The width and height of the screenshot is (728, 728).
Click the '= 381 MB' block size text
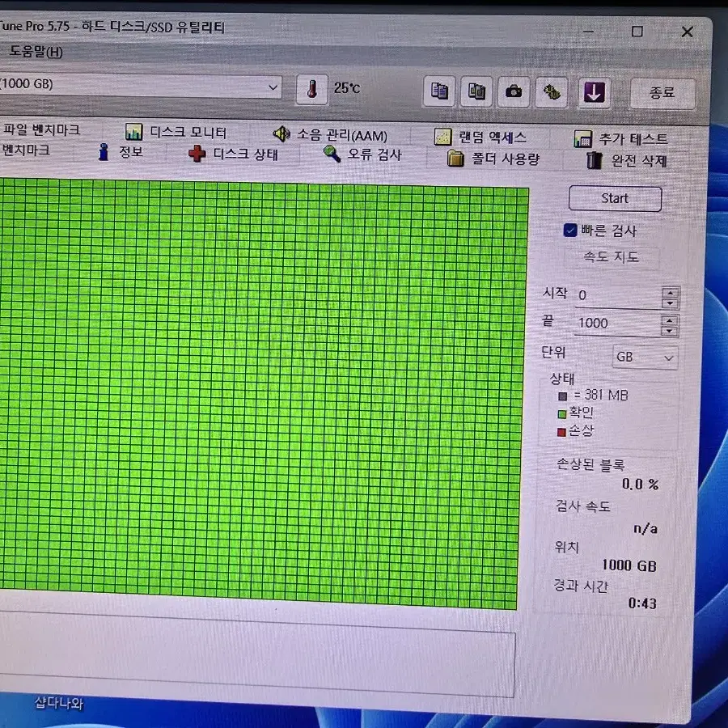point(601,395)
